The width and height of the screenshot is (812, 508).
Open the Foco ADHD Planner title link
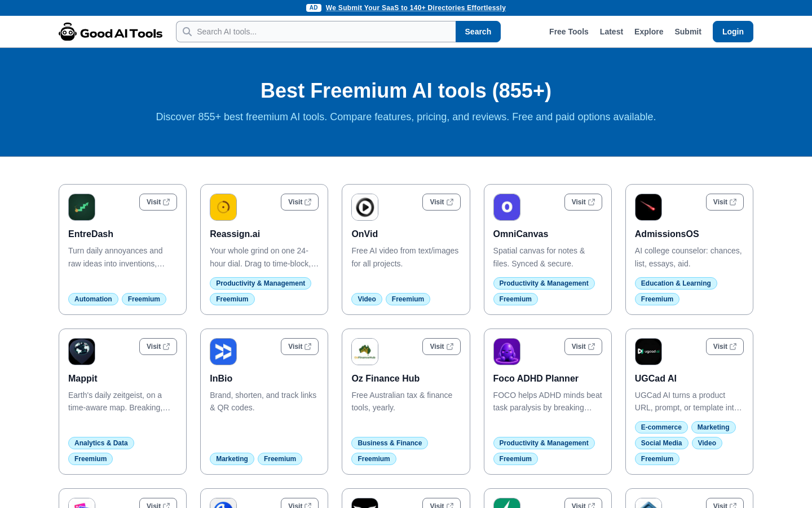point(536,379)
